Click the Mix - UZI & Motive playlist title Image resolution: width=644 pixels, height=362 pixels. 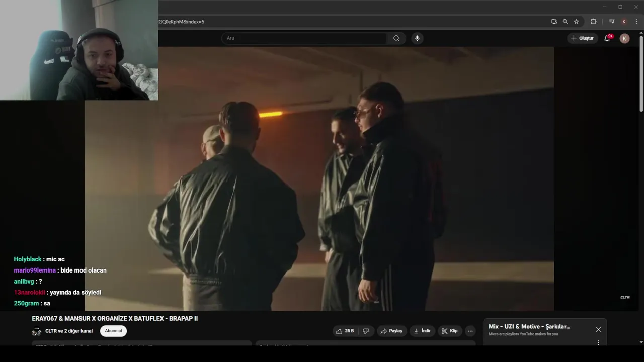[529, 327]
